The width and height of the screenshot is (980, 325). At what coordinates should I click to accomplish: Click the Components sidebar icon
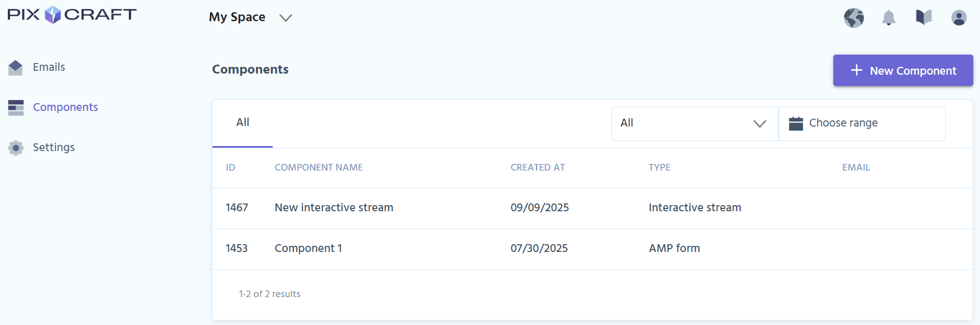tap(16, 108)
